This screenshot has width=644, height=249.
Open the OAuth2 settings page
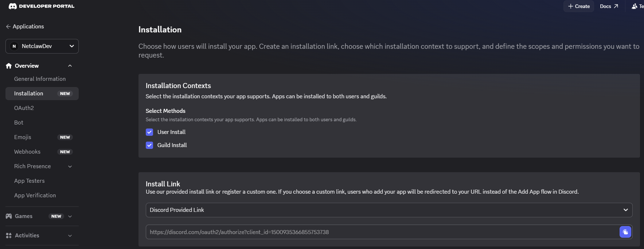tap(24, 108)
